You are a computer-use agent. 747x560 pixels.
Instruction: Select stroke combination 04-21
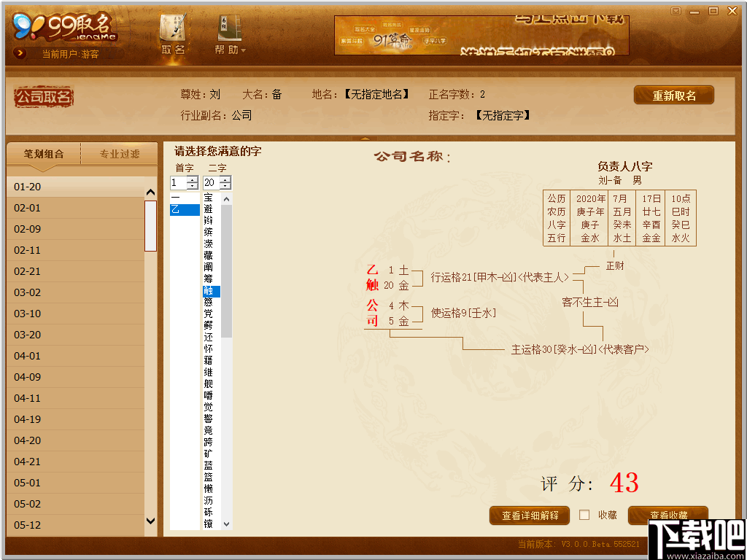(75, 462)
